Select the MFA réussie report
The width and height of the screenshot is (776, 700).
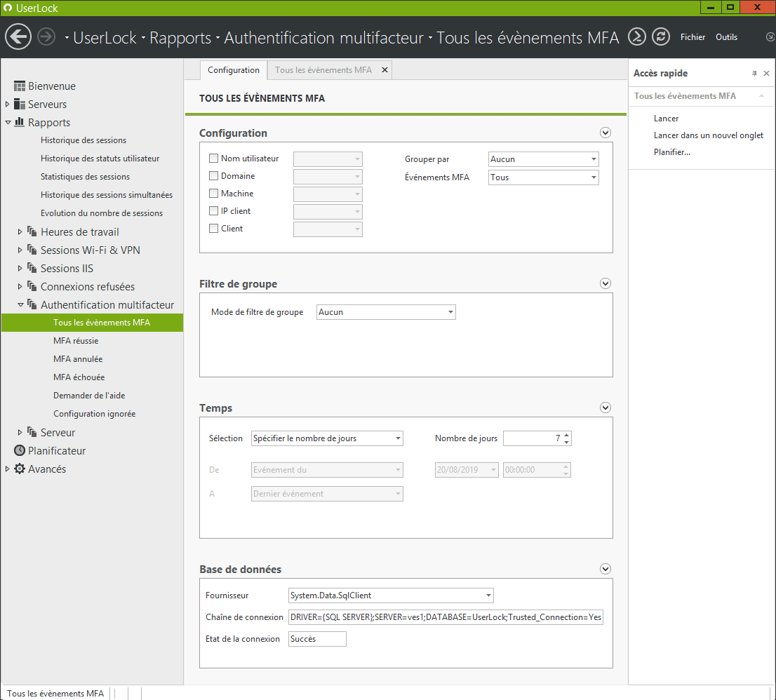[76, 341]
